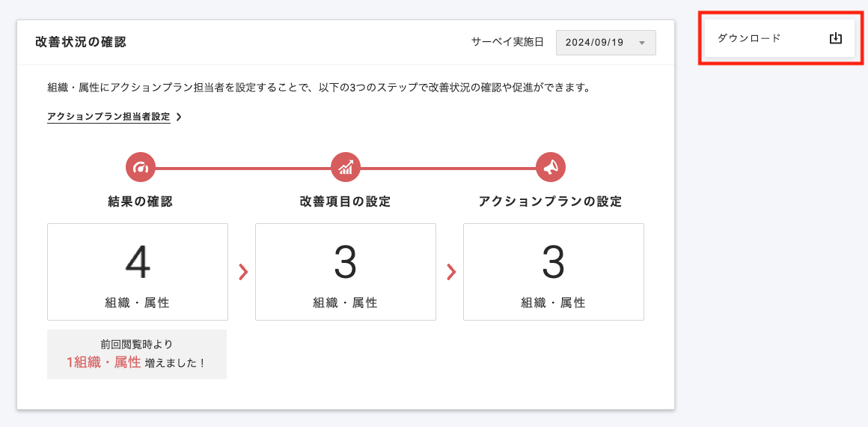This screenshot has width=868, height=427.
Task: Select the 結果の確認 card showing 4
Action: 138,272
